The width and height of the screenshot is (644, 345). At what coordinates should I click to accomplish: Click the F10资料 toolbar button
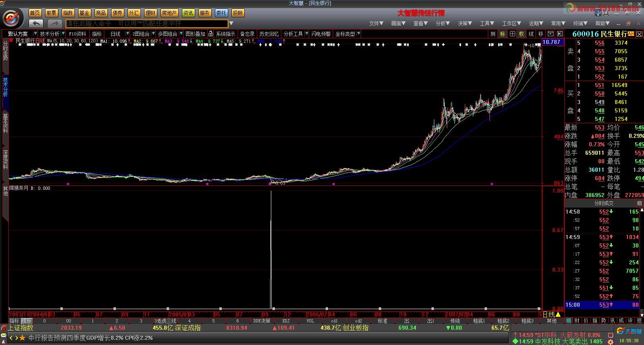click(x=77, y=34)
